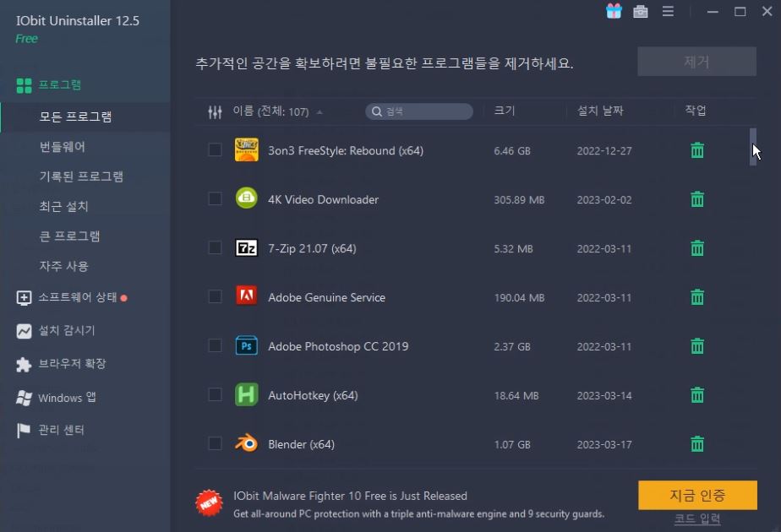This screenshot has width=781, height=532.
Task: Select the Blender (x64) checkbox
Action: pyautogui.click(x=215, y=443)
